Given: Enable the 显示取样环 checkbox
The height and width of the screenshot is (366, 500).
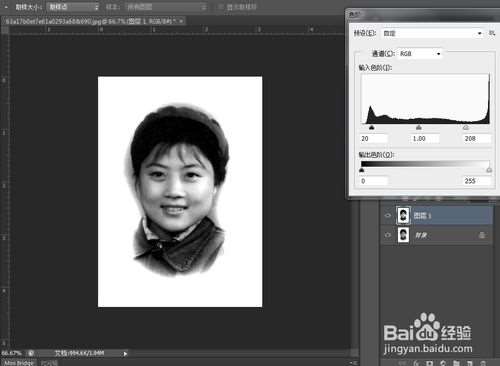Looking at the screenshot, I should (x=220, y=7).
